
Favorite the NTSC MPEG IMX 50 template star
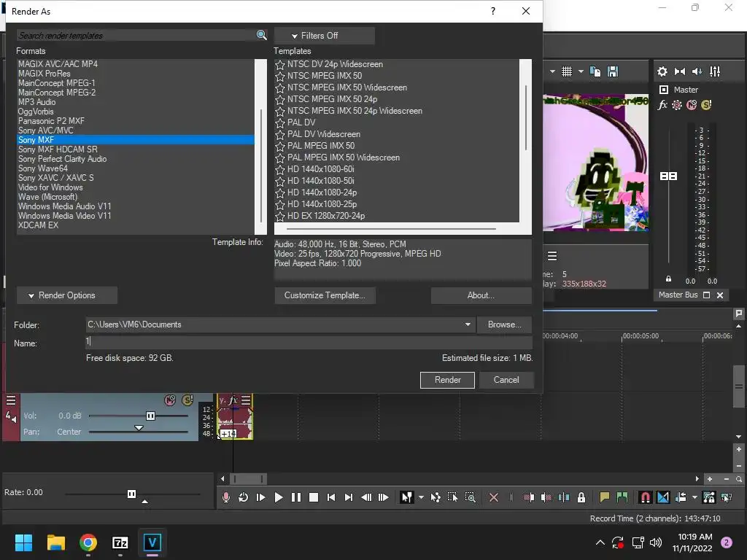pos(280,76)
